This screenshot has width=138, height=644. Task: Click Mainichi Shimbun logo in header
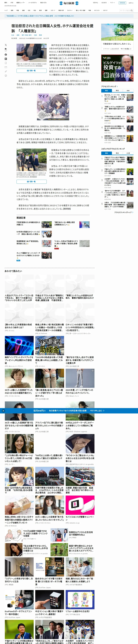(x=69, y=3)
